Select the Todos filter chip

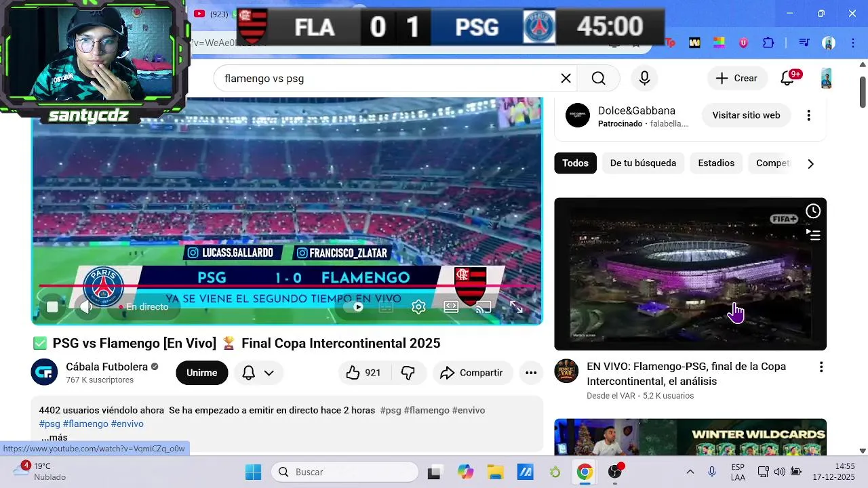click(x=575, y=163)
